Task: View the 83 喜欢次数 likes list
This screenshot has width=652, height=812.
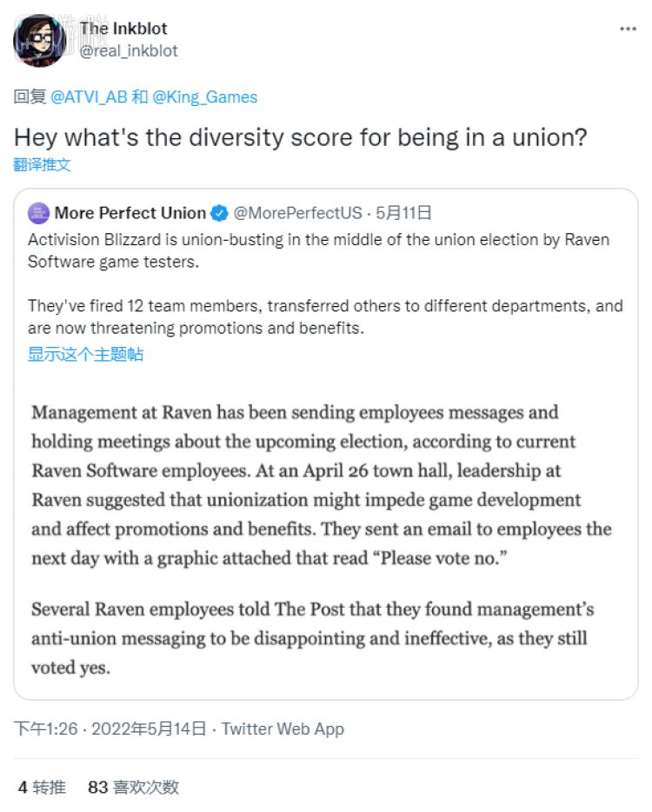Action: tap(133, 787)
